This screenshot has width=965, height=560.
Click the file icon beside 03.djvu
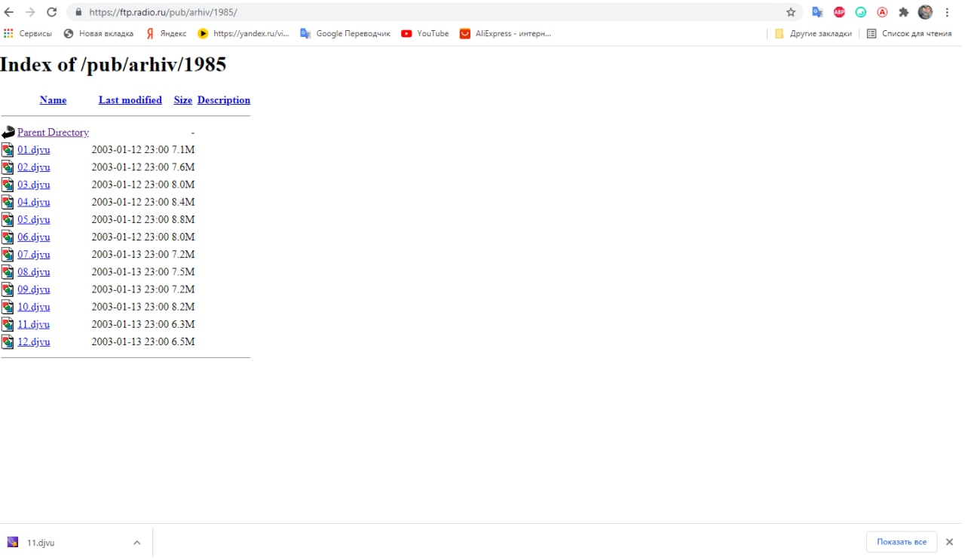(x=8, y=184)
